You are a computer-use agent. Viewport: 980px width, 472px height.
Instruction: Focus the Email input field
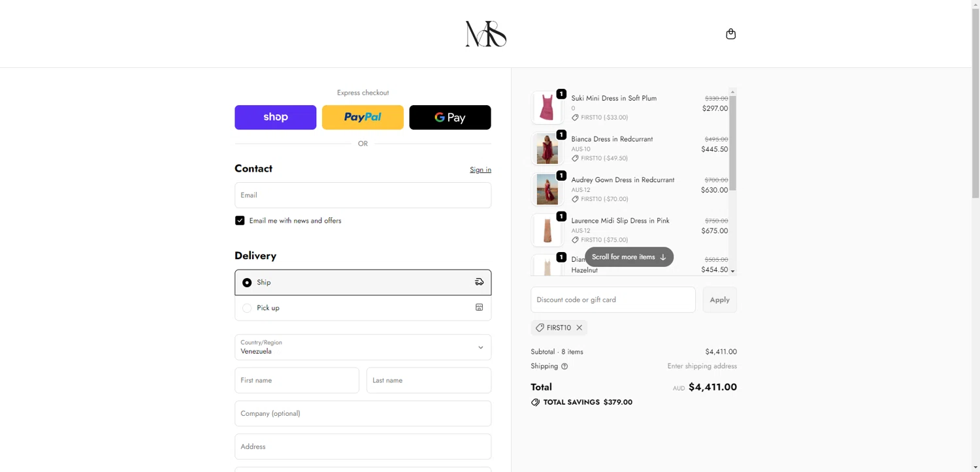click(x=363, y=195)
